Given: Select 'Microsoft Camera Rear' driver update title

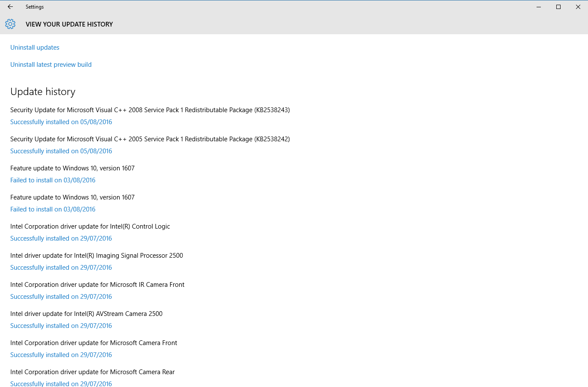Looking at the screenshot, I should pos(93,372).
